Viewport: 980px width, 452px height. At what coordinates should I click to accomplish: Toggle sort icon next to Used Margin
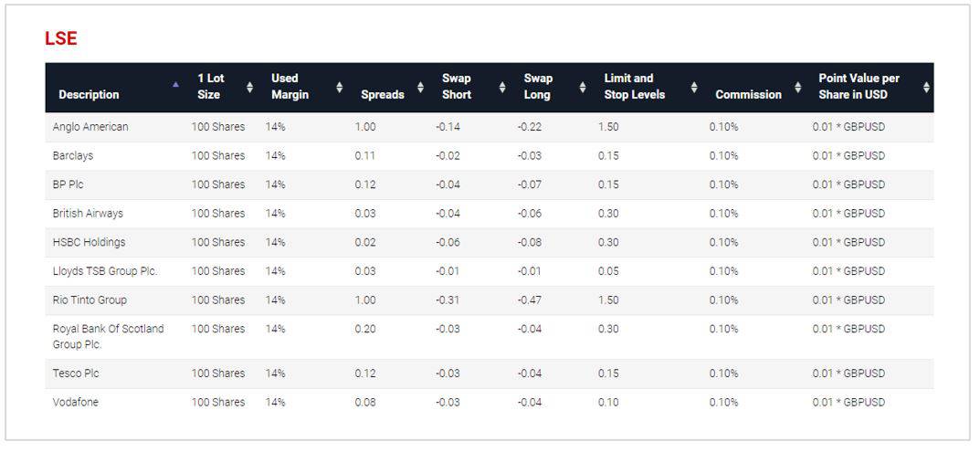(x=340, y=88)
